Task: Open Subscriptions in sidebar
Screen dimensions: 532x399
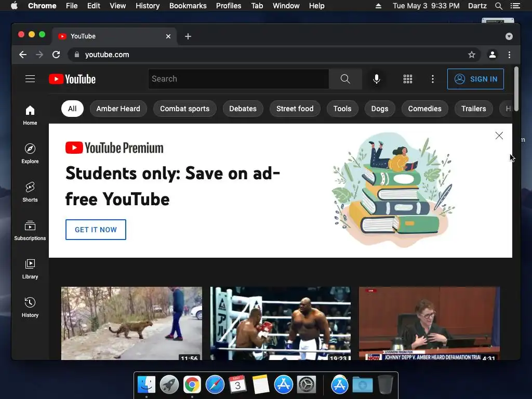Action: (30, 231)
